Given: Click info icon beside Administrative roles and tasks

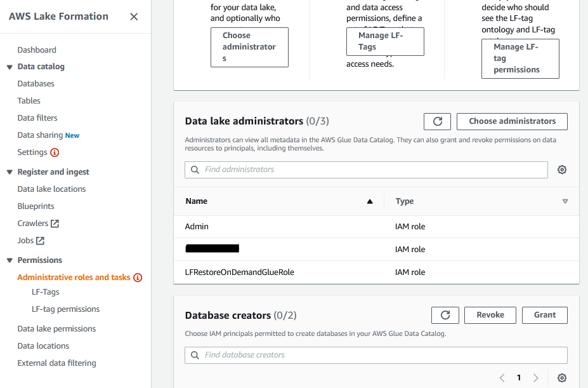Looking at the screenshot, I should (x=138, y=278).
